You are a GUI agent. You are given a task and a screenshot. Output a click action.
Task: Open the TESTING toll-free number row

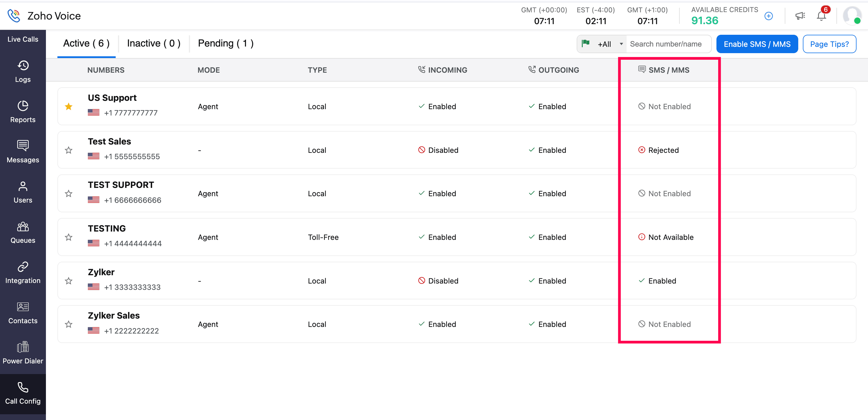[x=107, y=228]
